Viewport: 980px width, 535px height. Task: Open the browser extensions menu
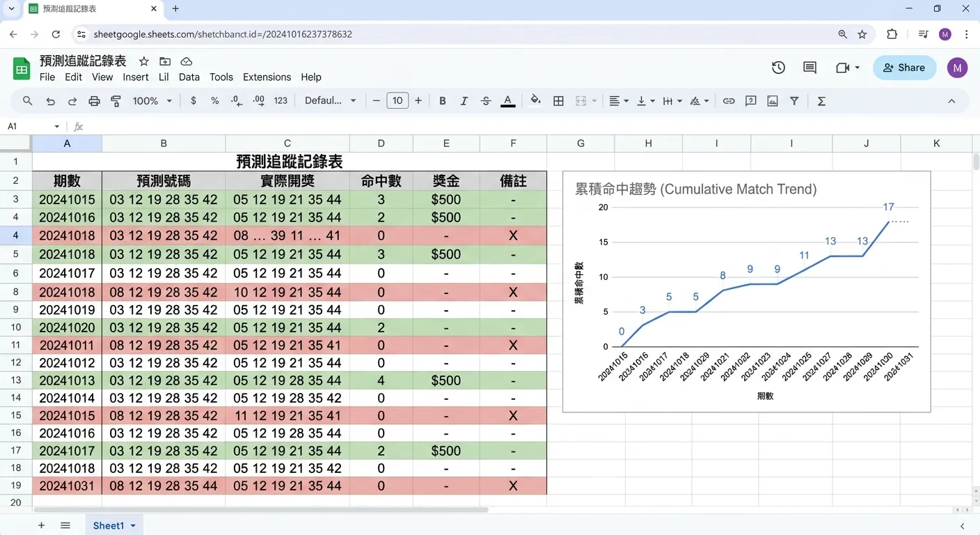[892, 34]
